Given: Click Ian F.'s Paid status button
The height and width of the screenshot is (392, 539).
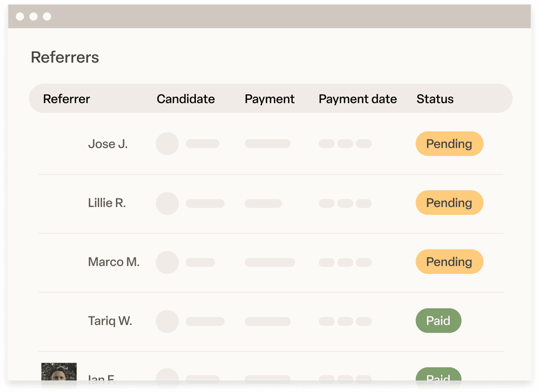Looking at the screenshot, I should (438, 379).
